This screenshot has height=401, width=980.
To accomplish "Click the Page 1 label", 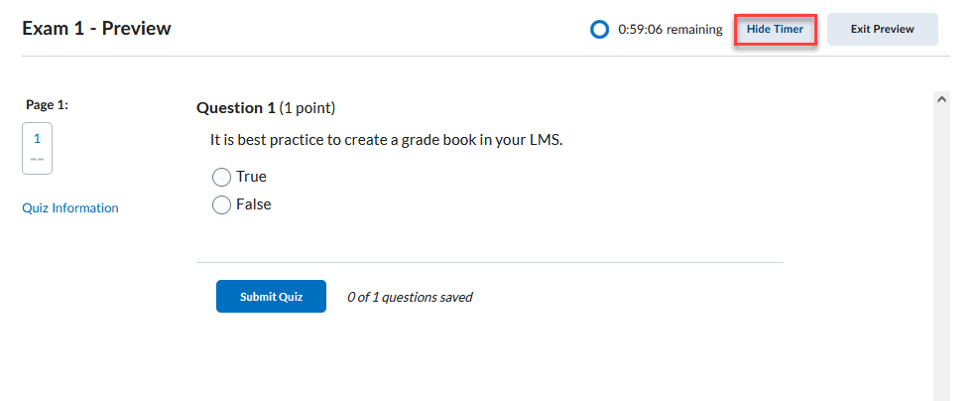I will [47, 104].
